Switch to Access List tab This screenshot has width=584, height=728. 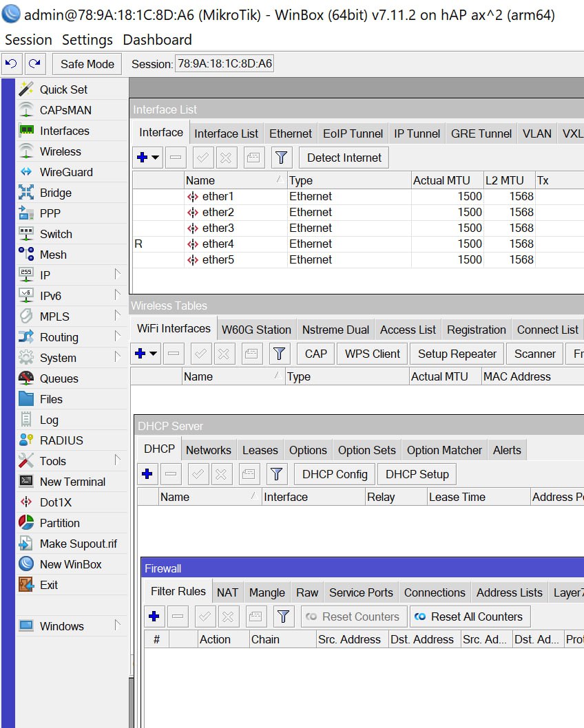coord(408,330)
